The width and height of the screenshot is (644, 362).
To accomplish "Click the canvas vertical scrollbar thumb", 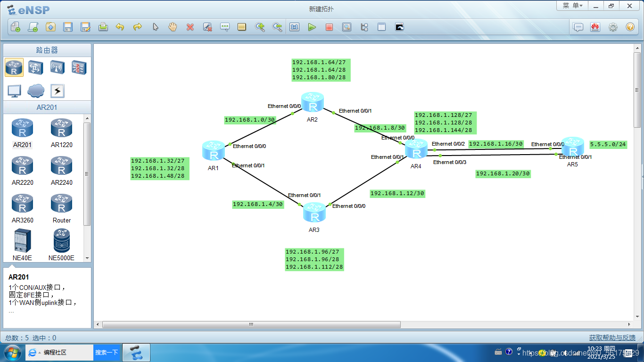I will (x=637, y=90).
